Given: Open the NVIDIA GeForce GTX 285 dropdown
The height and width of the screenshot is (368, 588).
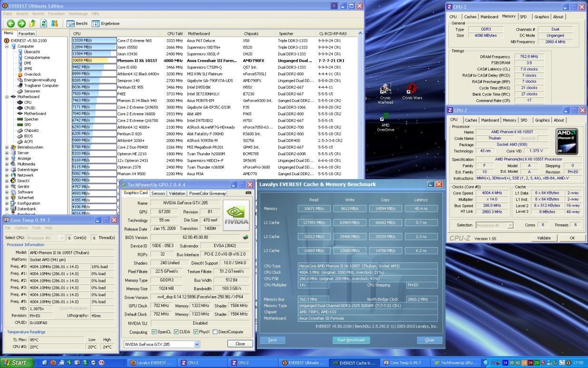Looking at the screenshot, I should coord(196,344).
